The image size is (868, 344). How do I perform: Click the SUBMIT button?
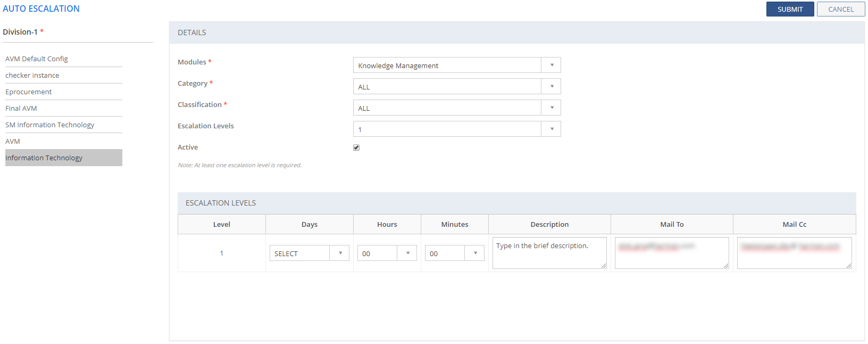pyautogui.click(x=790, y=9)
